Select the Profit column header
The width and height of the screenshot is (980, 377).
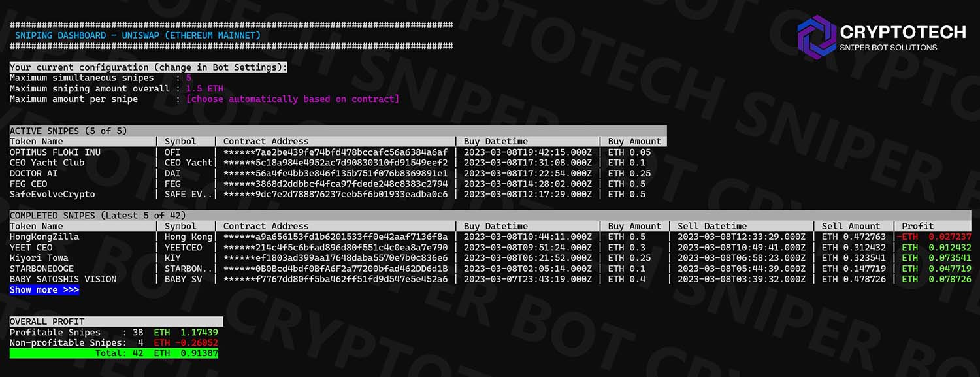[918, 226]
